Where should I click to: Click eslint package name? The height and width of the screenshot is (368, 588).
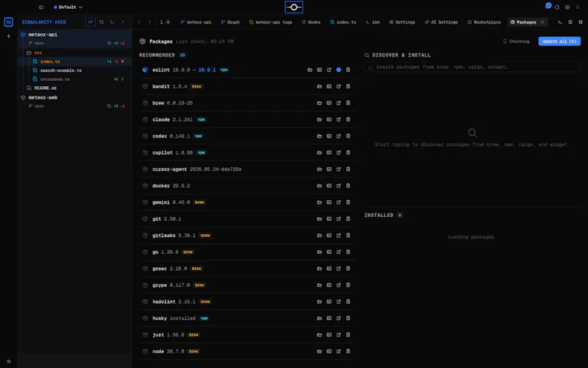[161, 70]
